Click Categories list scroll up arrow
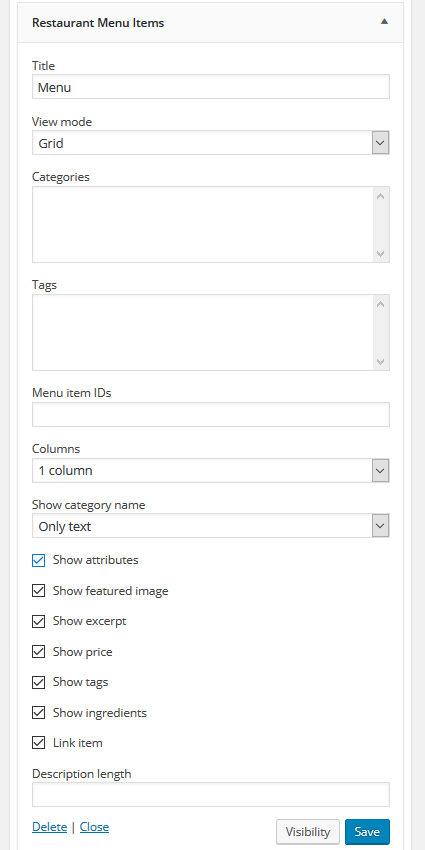 click(x=381, y=196)
